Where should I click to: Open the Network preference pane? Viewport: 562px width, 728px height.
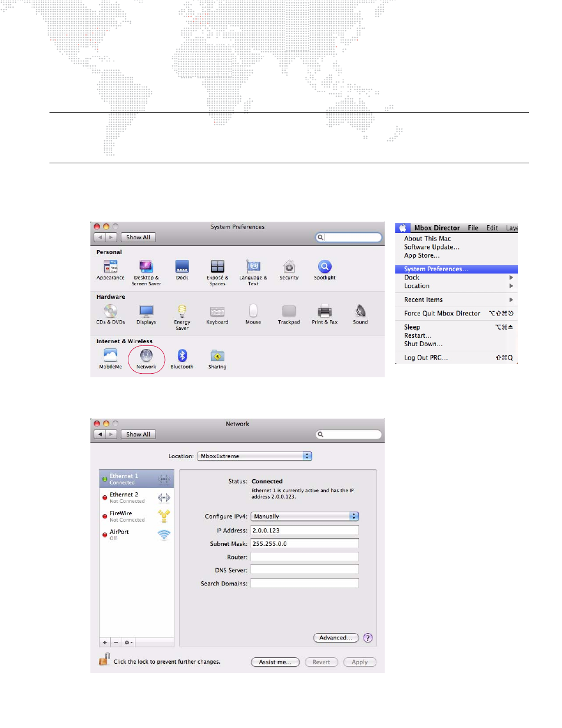click(x=146, y=359)
